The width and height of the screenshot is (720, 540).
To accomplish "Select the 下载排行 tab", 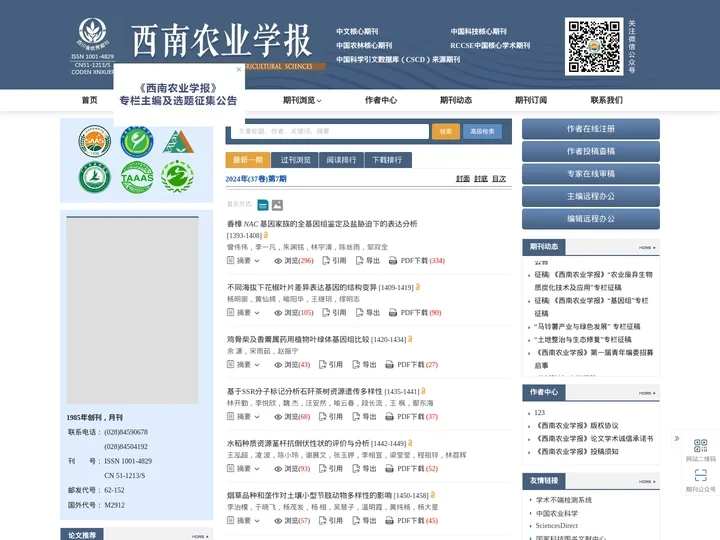I will (387, 160).
